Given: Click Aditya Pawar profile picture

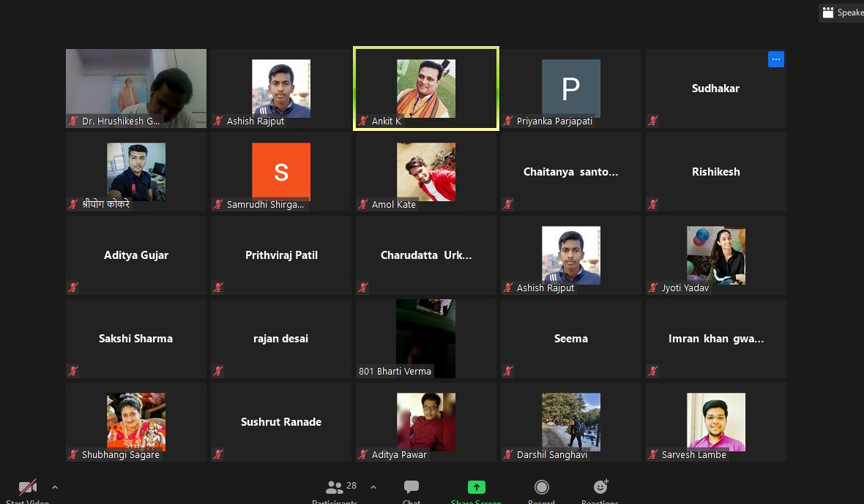Looking at the screenshot, I should coord(426,422).
